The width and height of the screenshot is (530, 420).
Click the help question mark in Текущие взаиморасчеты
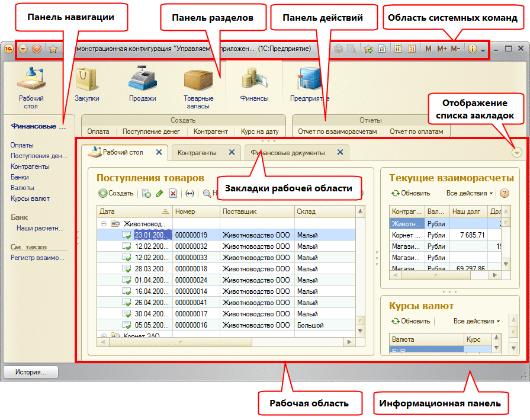(505, 193)
